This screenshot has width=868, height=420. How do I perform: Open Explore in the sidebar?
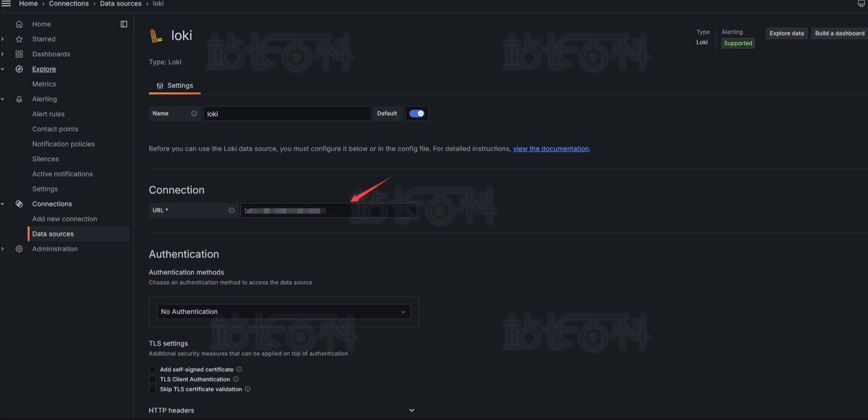click(x=44, y=69)
